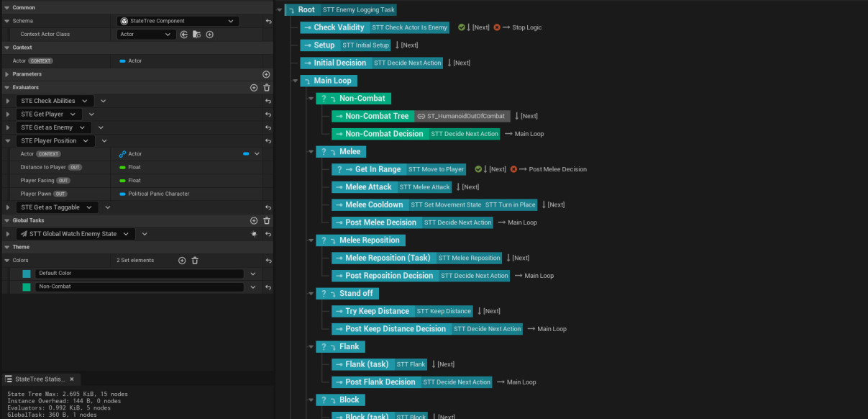Viewport: 868px width, 419px height.
Task: Open the Context Actor Class dropdown
Action: [x=147, y=34]
